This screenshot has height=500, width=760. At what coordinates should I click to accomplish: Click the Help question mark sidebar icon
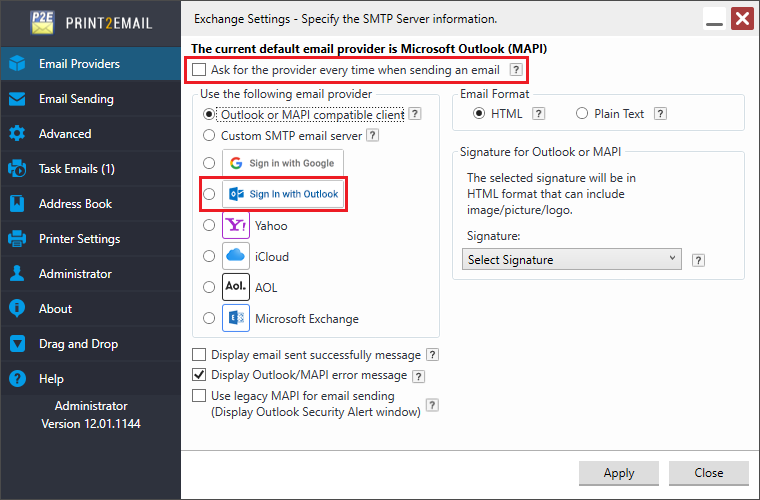coord(17,378)
